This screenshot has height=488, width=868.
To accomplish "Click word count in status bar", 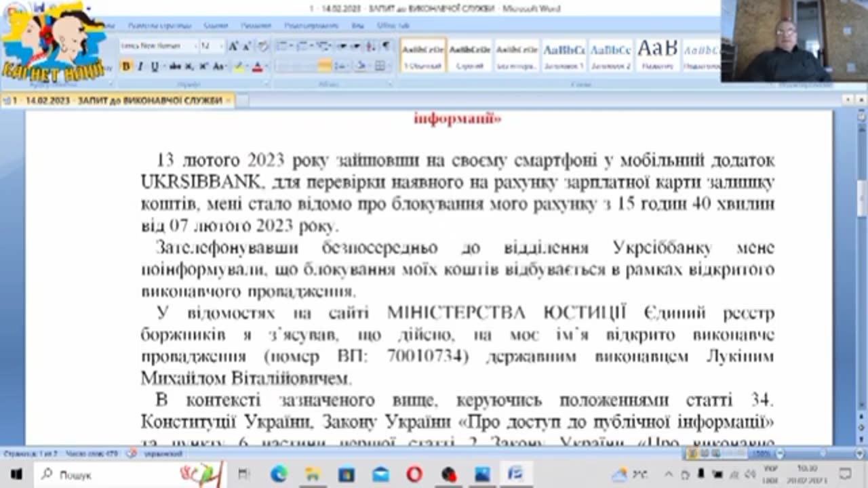I will 92,454.
